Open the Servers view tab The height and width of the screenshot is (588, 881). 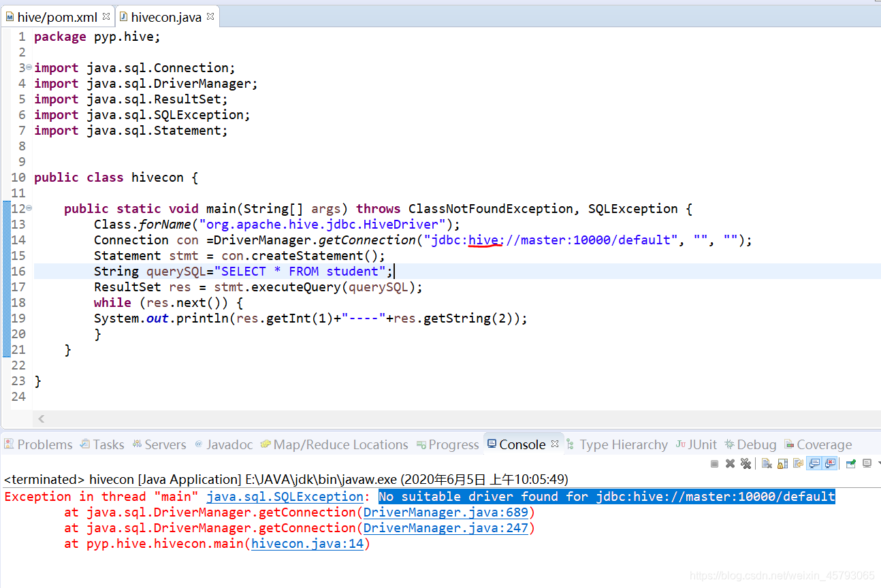pyautogui.click(x=159, y=444)
